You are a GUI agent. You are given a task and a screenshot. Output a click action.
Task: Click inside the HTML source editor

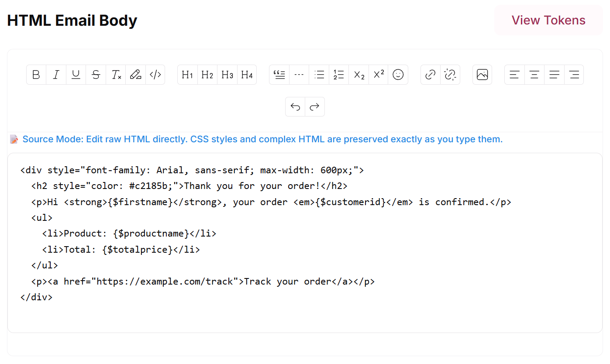click(305, 243)
